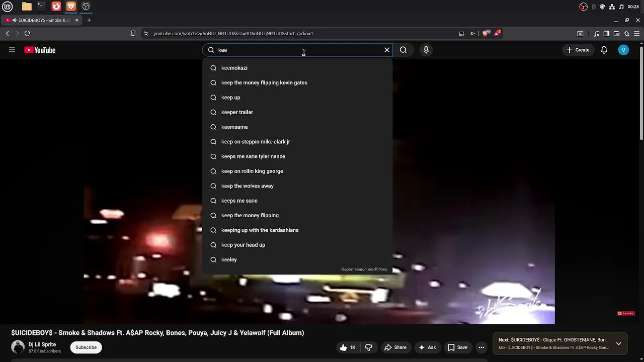
Task: Select plain 'keep the money flipping' suggestion
Action: coord(297,215)
